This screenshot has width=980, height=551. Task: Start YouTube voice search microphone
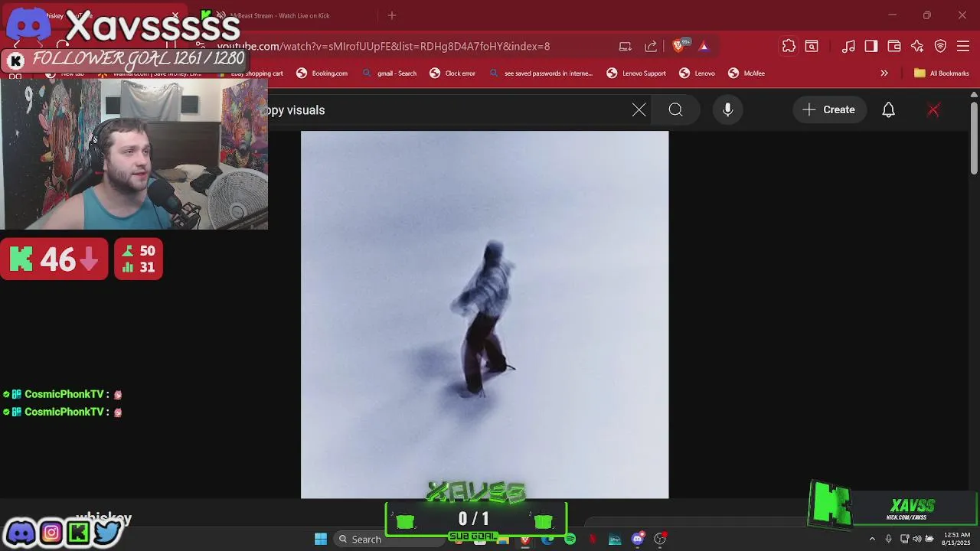(728, 110)
